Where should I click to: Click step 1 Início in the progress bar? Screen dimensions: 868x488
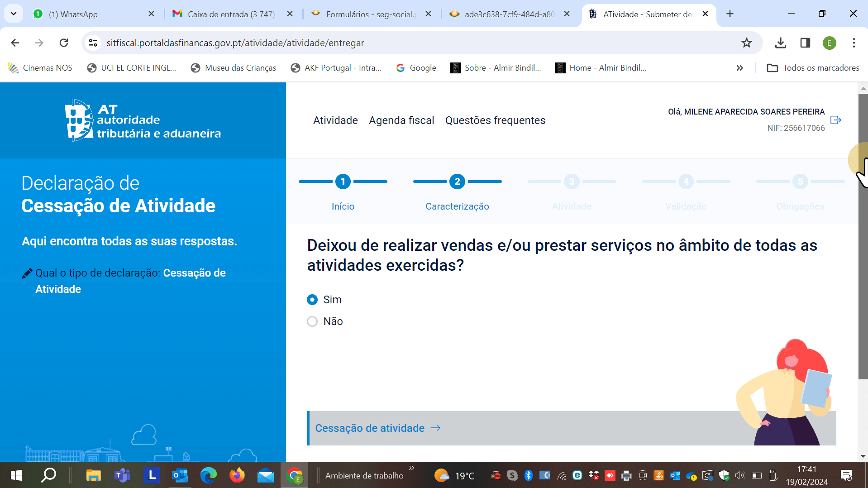(343, 182)
